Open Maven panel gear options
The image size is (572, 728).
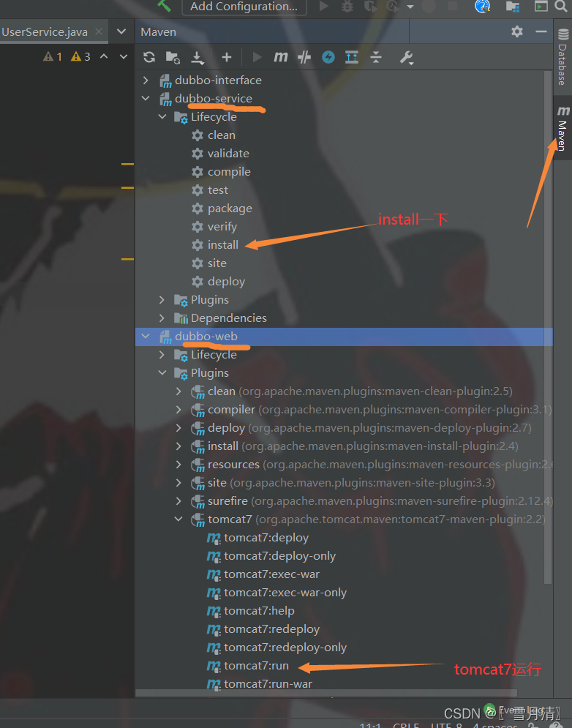(516, 31)
